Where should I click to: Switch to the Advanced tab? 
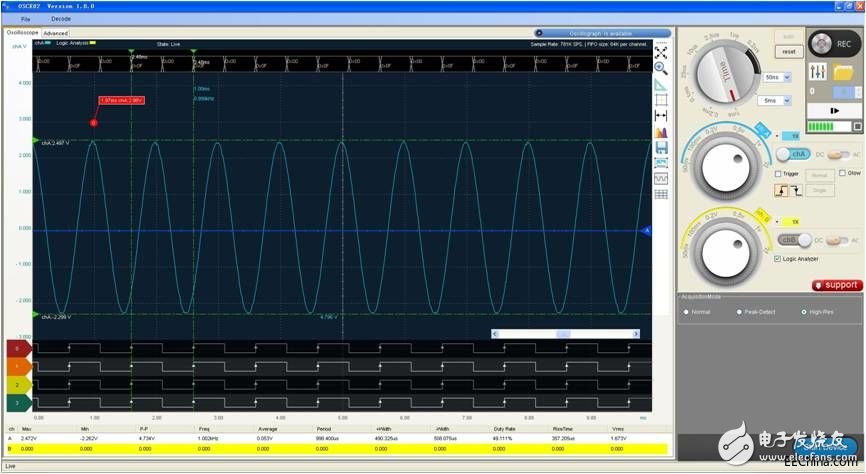(55, 33)
